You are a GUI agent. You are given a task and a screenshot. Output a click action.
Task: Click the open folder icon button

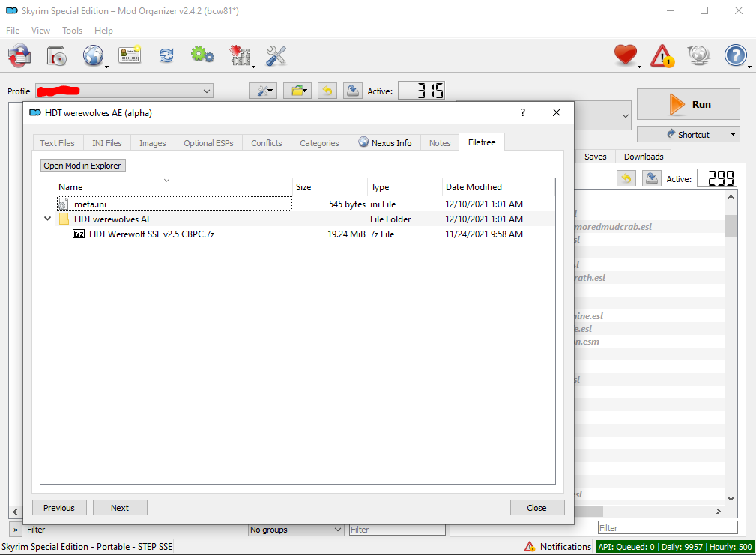click(297, 91)
